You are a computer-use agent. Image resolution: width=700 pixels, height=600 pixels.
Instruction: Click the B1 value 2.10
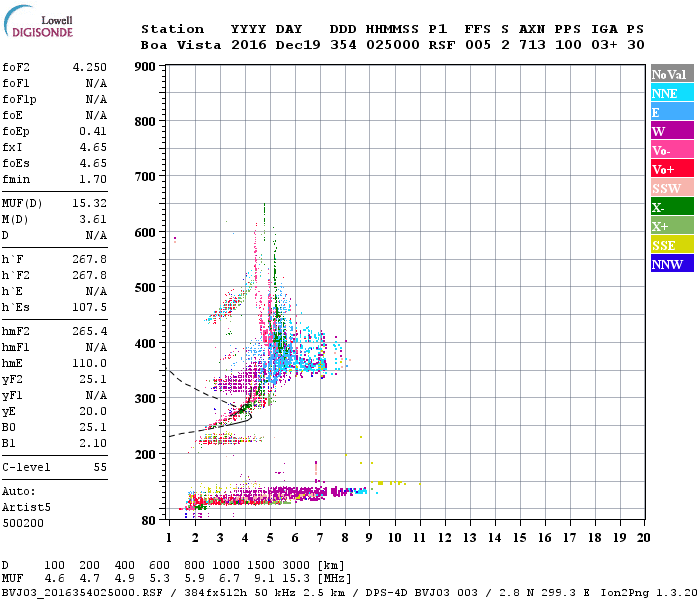coord(93,443)
